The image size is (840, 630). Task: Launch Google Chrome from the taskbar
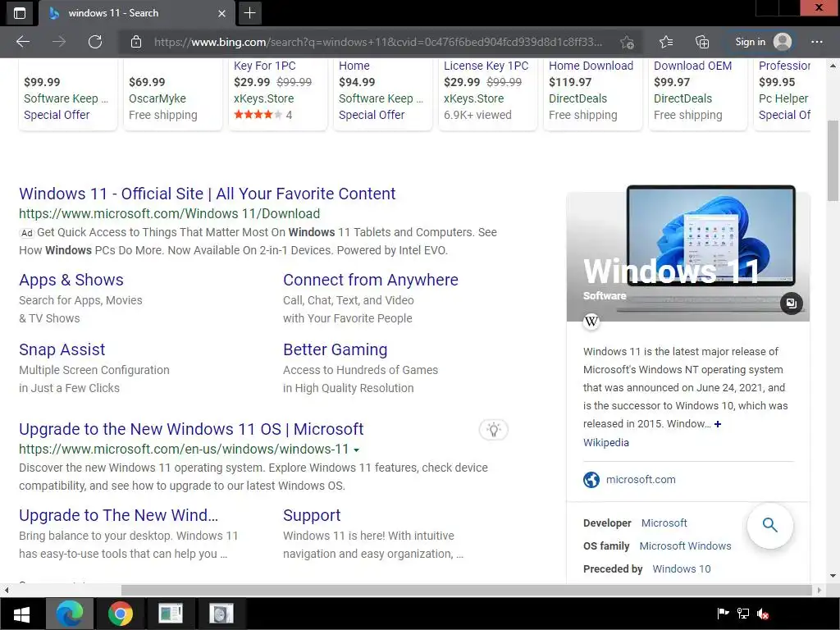point(121,614)
